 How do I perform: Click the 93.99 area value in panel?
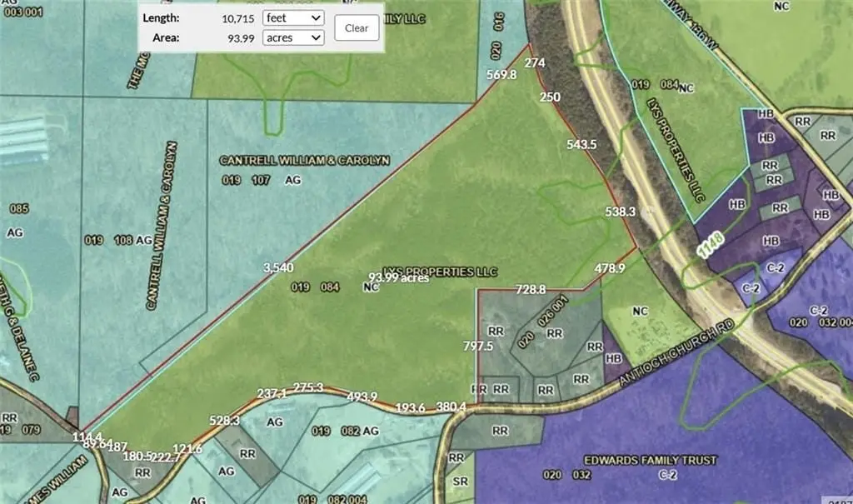point(240,37)
